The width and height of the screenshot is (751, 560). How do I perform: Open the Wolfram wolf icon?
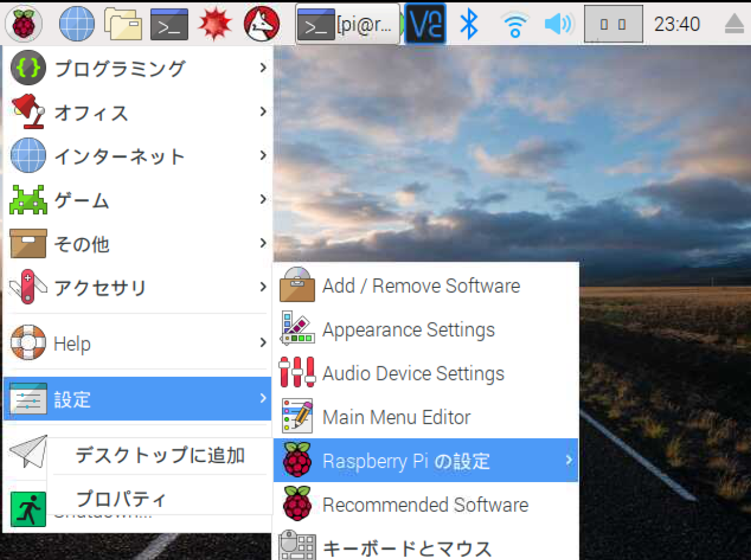pyautogui.click(x=262, y=24)
